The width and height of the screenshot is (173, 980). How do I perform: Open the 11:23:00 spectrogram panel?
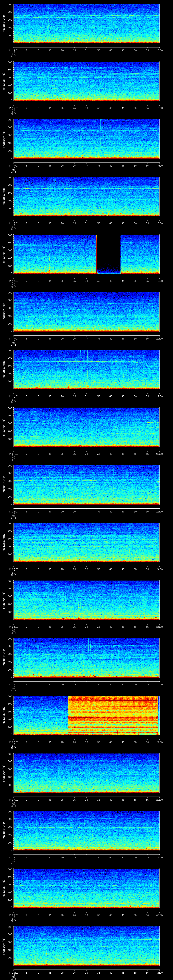click(86, 543)
